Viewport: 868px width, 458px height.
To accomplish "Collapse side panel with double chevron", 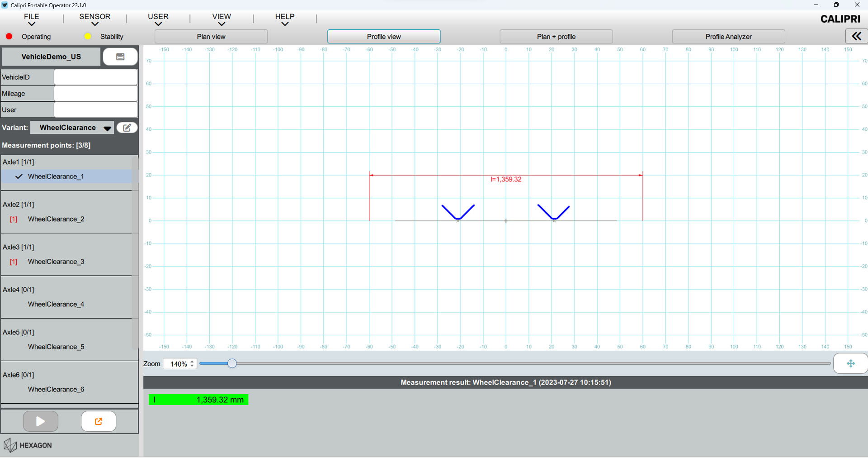I will [x=856, y=36].
